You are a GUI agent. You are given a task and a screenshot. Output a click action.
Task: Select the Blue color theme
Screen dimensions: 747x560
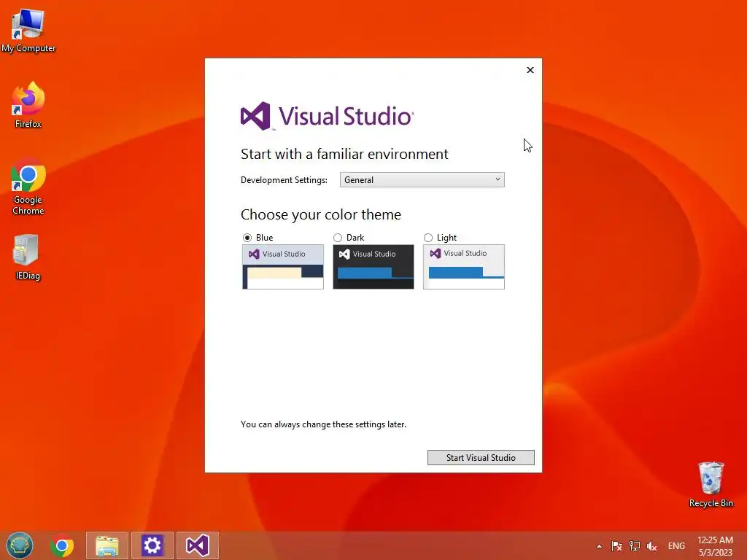tap(247, 238)
